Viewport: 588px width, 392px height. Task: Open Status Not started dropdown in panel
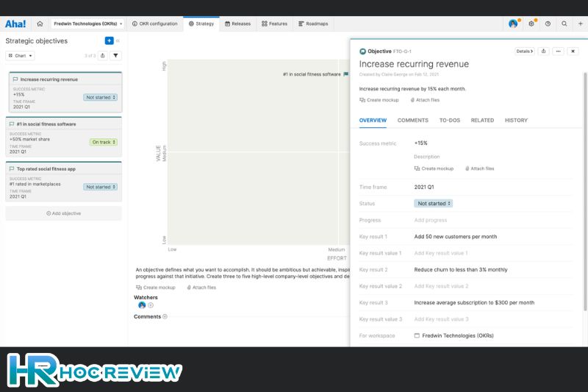pyautogui.click(x=434, y=203)
